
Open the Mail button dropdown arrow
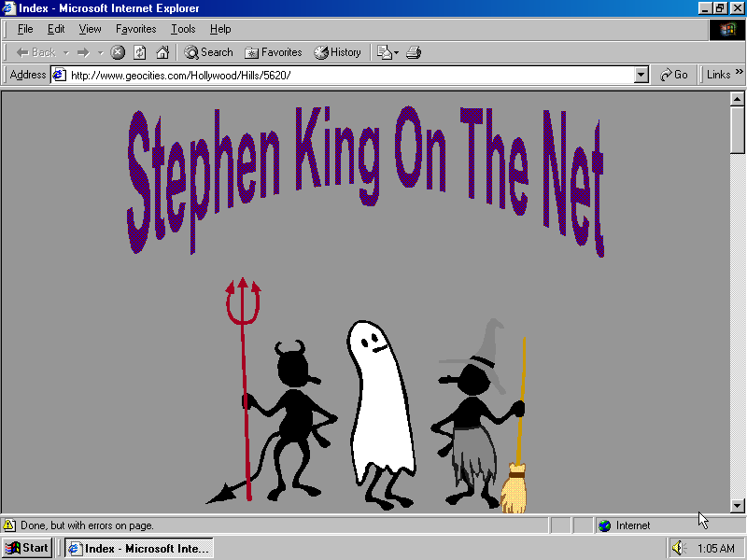point(396,52)
